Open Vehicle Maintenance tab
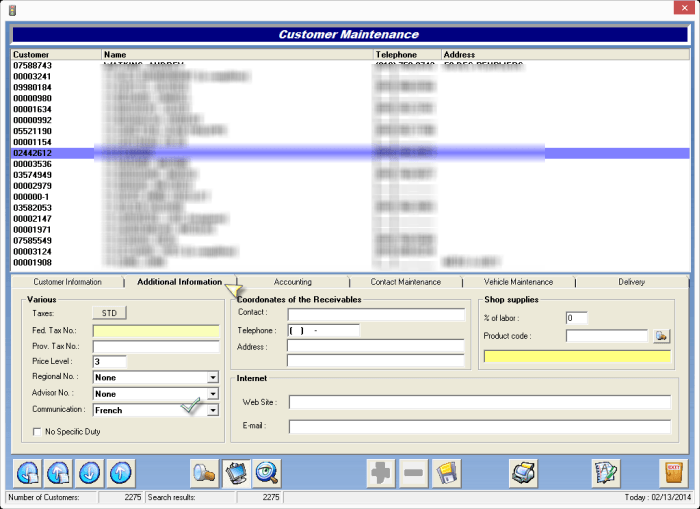Screen dimensions: 700x509 click(x=518, y=282)
